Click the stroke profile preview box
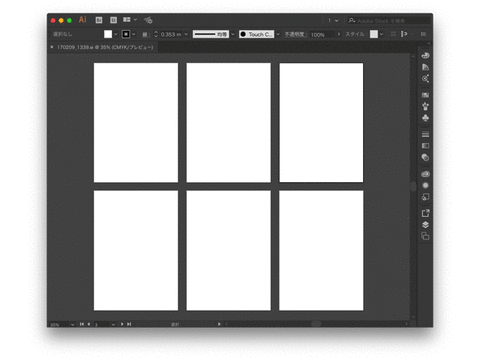This screenshot has width=480, height=360. click(x=211, y=34)
